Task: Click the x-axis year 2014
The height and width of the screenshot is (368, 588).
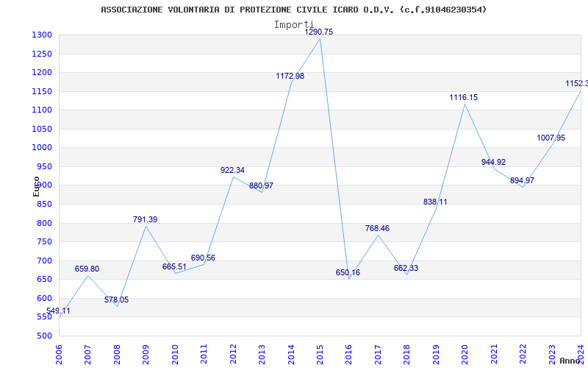Action: point(291,354)
